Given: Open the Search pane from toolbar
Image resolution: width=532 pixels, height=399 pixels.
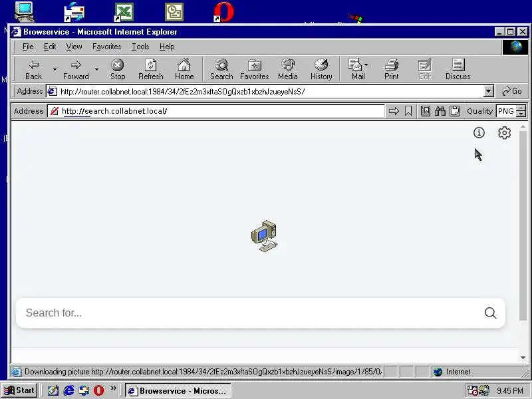Looking at the screenshot, I should (221, 70).
